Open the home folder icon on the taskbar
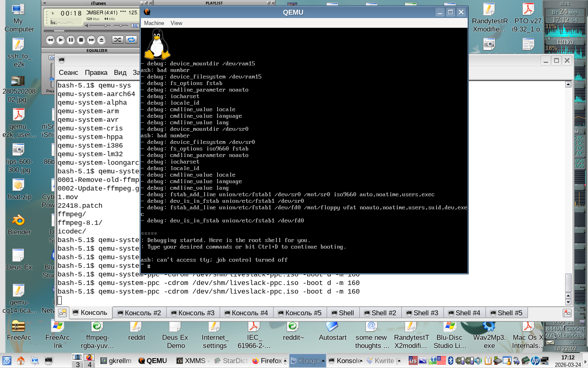This screenshot has width=588, height=368. 20,361
